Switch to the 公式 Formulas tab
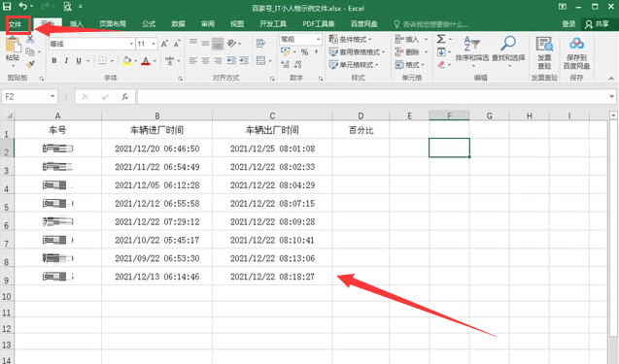619x364 pixels. [x=149, y=24]
